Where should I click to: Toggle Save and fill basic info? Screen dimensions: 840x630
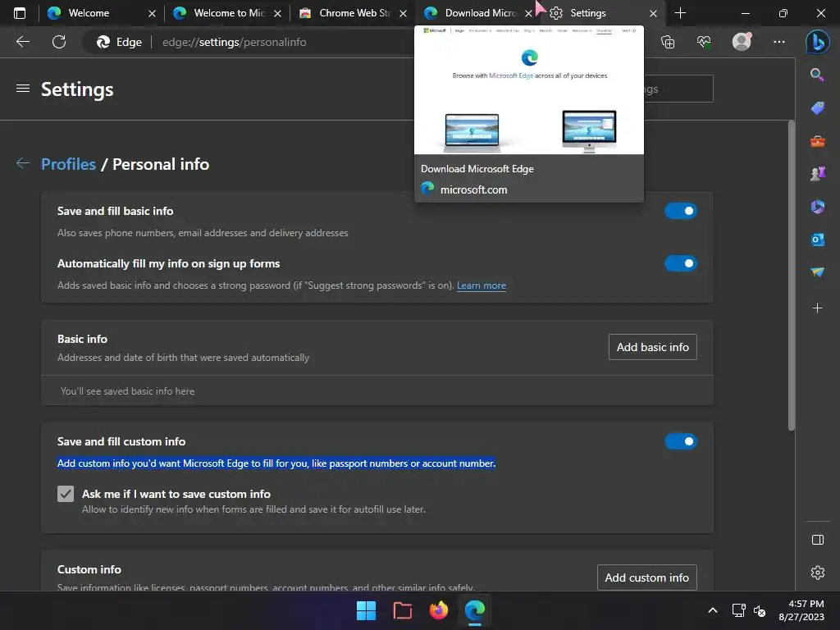(681, 211)
